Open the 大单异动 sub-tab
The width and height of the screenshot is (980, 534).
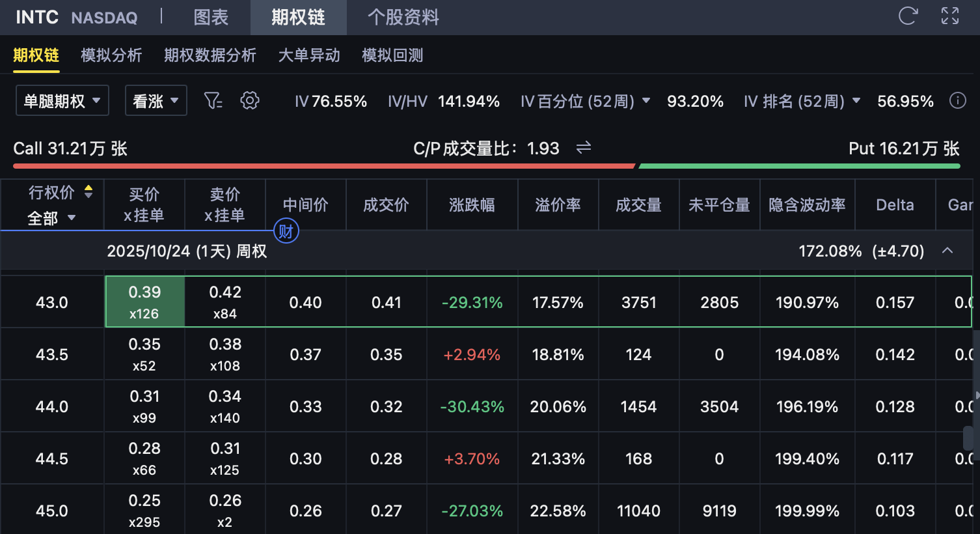[x=309, y=55]
